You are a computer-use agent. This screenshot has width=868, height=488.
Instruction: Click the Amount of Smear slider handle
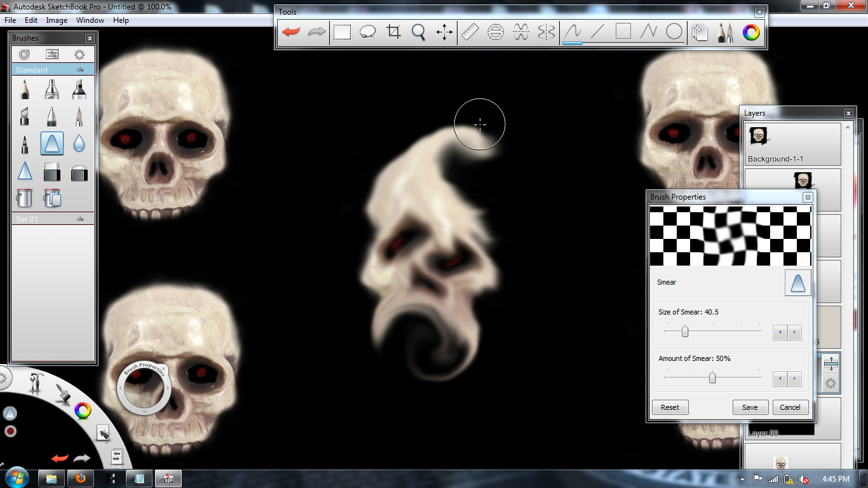coord(712,378)
